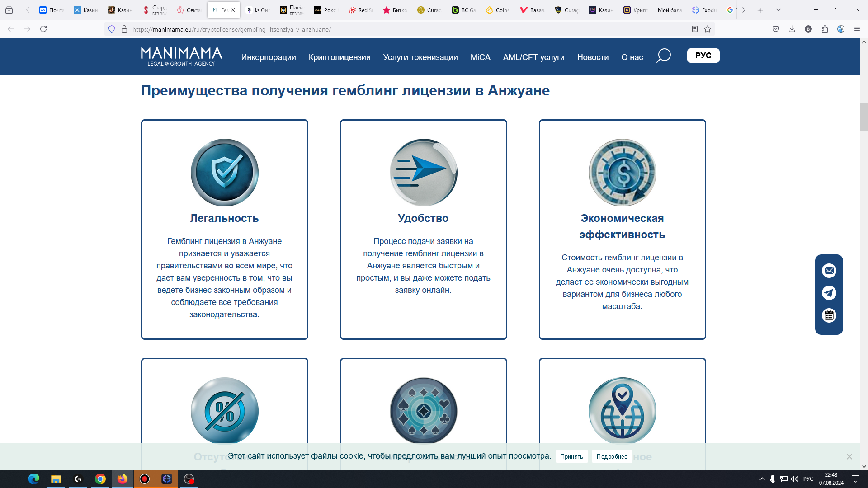Open the Криптолицензии menu item
Screen dimensions: 868x488
(339, 57)
